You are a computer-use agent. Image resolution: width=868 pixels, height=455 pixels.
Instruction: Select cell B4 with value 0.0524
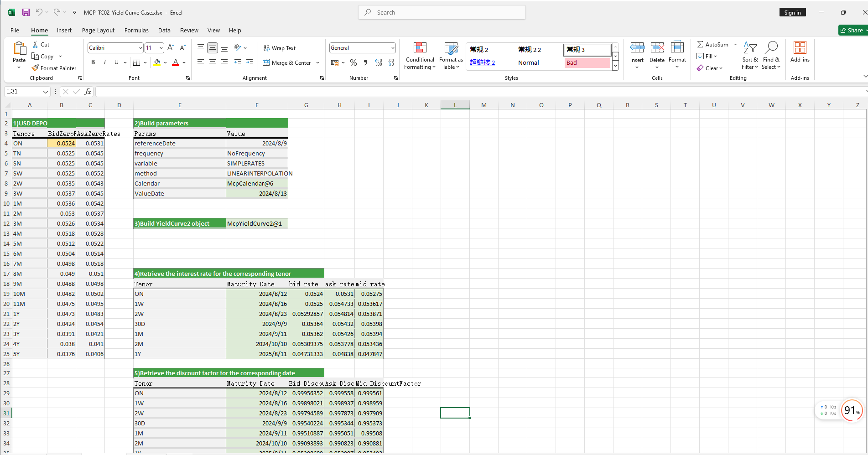pos(62,143)
